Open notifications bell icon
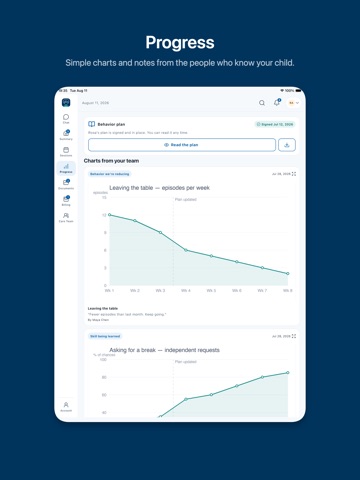360x480 pixels. tap(277, 103)
